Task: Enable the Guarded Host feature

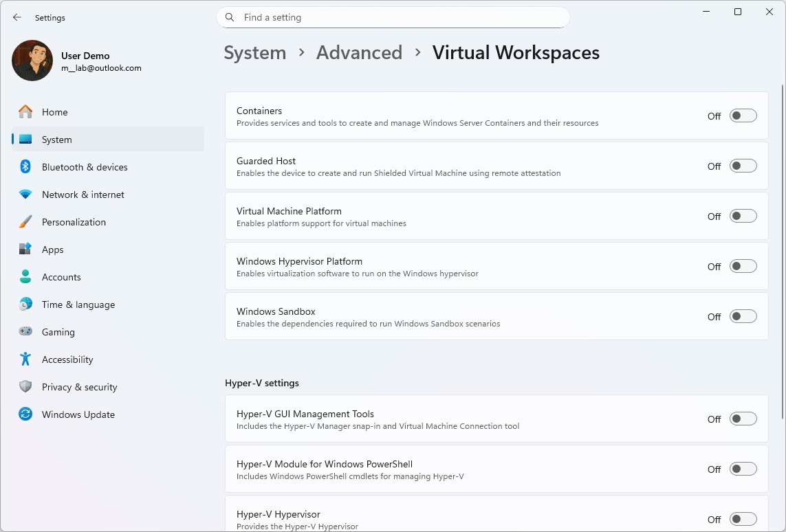Action: (743, 166)
